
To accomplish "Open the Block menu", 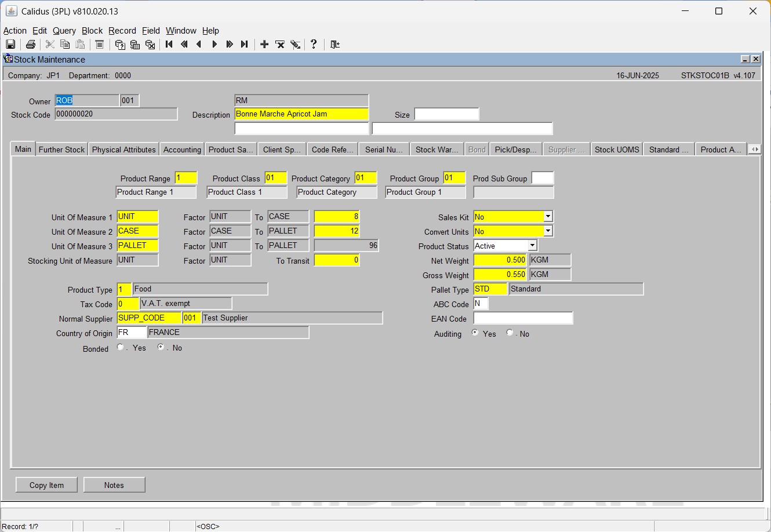I will pos(92,31).
